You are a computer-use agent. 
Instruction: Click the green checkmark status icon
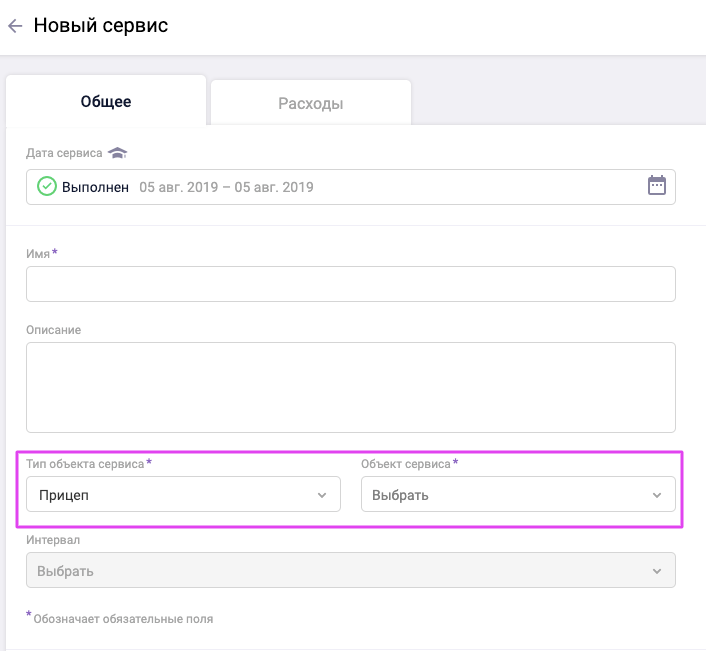click(47, 187)
